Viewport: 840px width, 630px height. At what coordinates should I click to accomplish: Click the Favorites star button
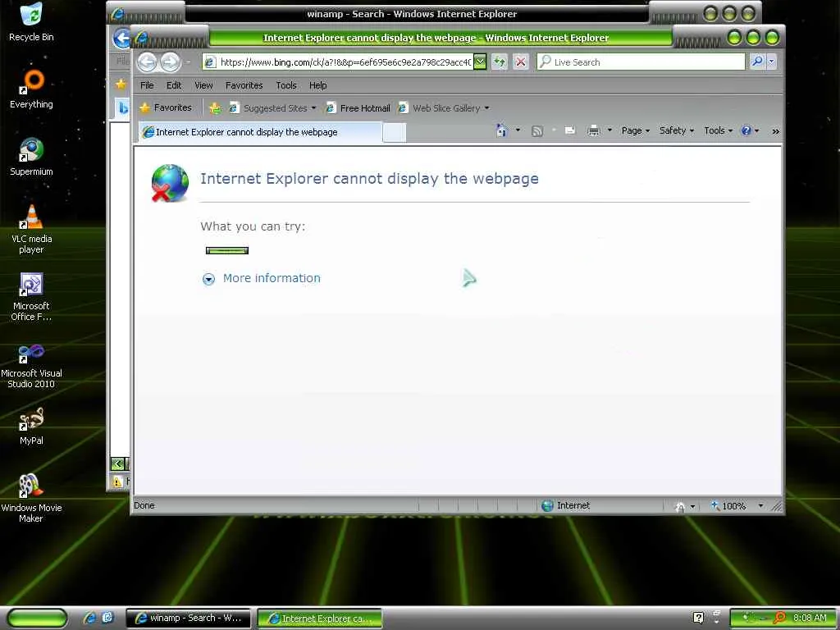tap(166, 107)
